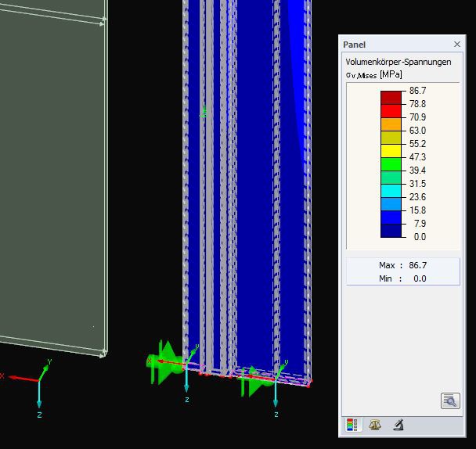Click the green Y axis label beside the grey plate
This screenshot has width=476, height=449.
[50, 361]
